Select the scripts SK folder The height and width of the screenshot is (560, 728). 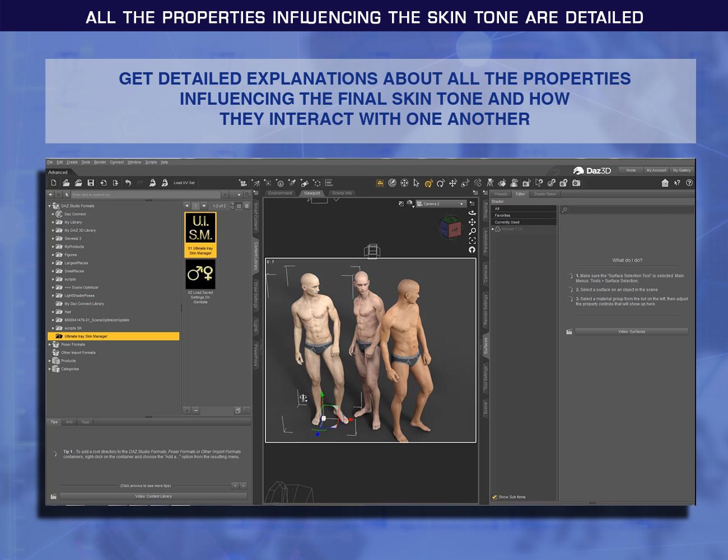click(x=73, y=328)
